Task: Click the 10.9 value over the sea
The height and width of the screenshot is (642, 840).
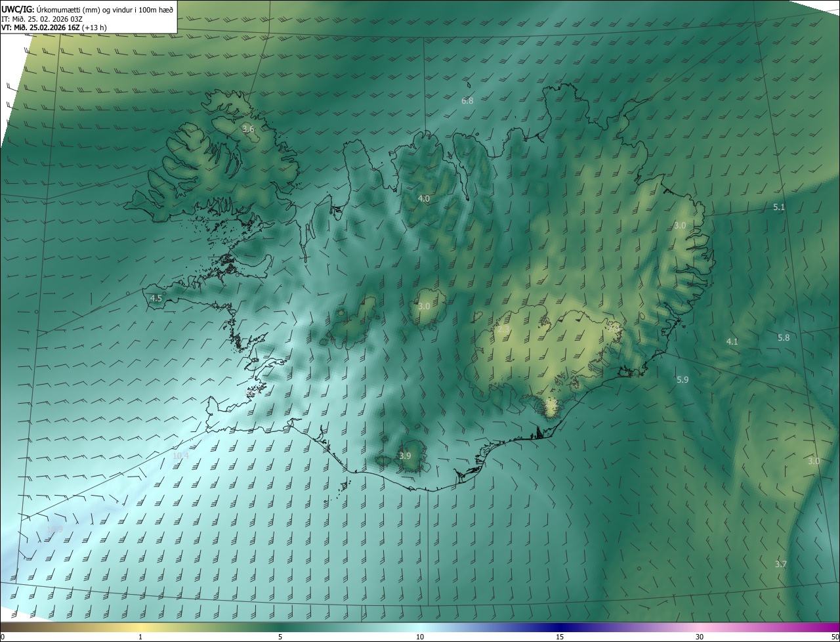Action: (x=55, y=529)
